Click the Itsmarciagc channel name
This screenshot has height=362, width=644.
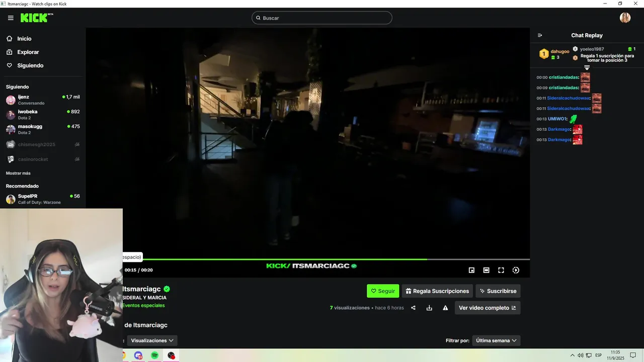[x=141, y=289]
